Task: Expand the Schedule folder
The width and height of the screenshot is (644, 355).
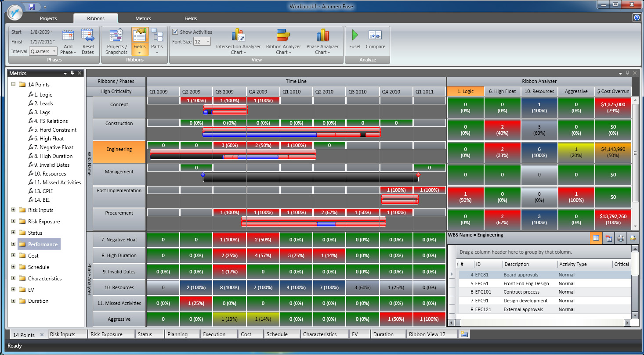Action: pos(14,267)
